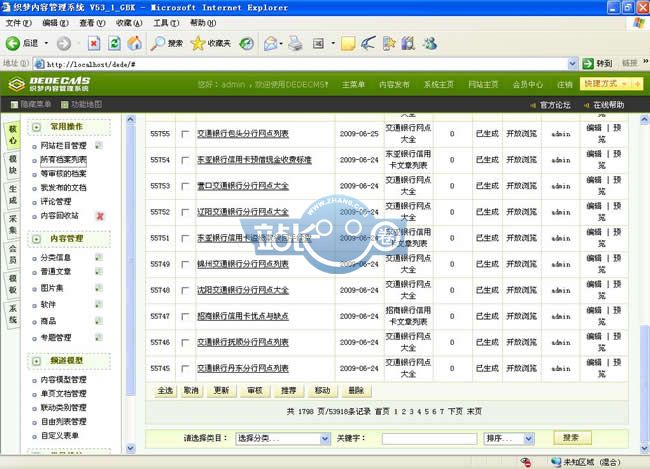Viewport: 650px width, 469px height.
Task: Click the add icon beside 分类信息
Action: point(98,258)
